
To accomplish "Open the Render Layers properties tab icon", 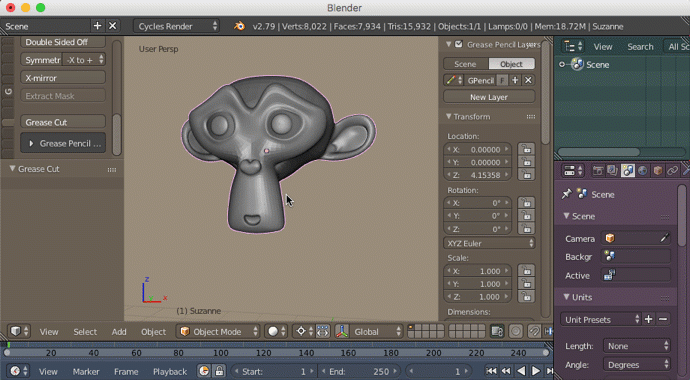I will pyautogui.click(x=613, y=170).
